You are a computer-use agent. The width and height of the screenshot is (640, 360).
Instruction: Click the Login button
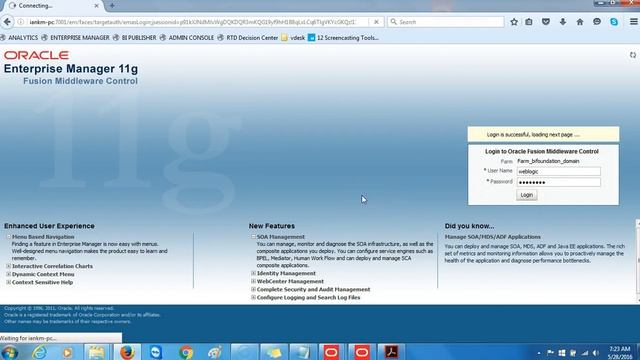pos(527,195)
